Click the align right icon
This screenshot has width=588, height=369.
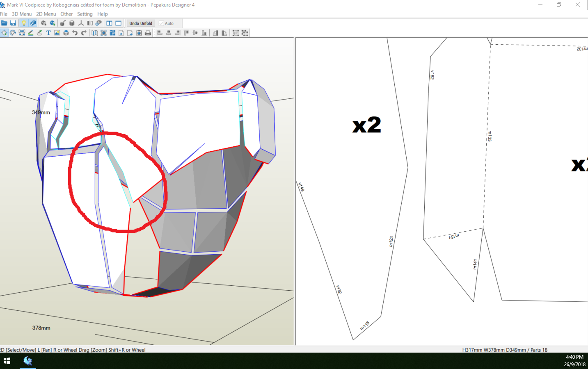point(177,33)
